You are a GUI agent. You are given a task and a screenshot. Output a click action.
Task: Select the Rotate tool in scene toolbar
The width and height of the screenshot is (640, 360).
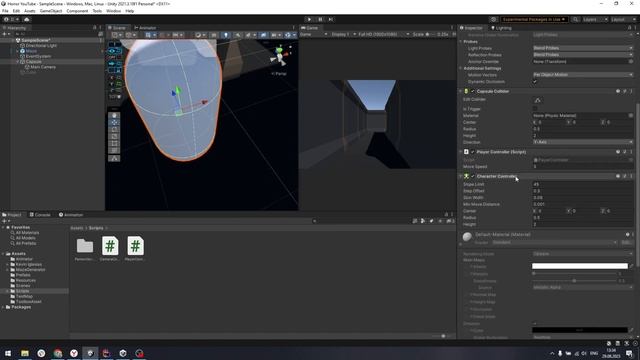(x=114, y=129)
